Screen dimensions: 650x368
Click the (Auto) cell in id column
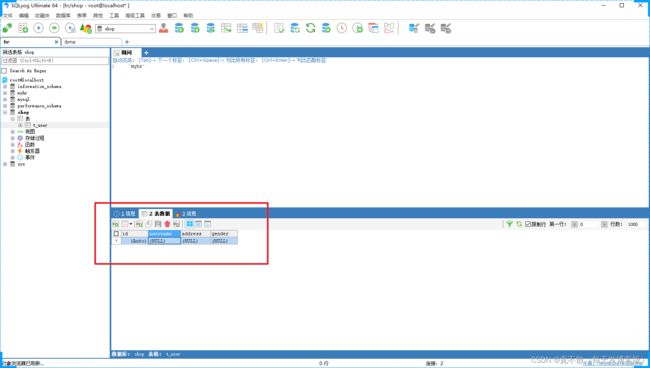tap(134, 241)
